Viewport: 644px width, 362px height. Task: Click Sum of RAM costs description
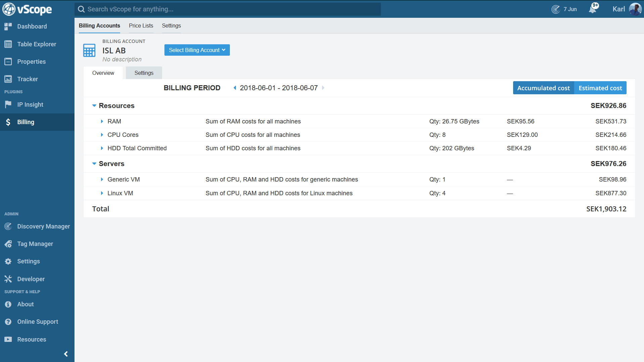(253, 121)
